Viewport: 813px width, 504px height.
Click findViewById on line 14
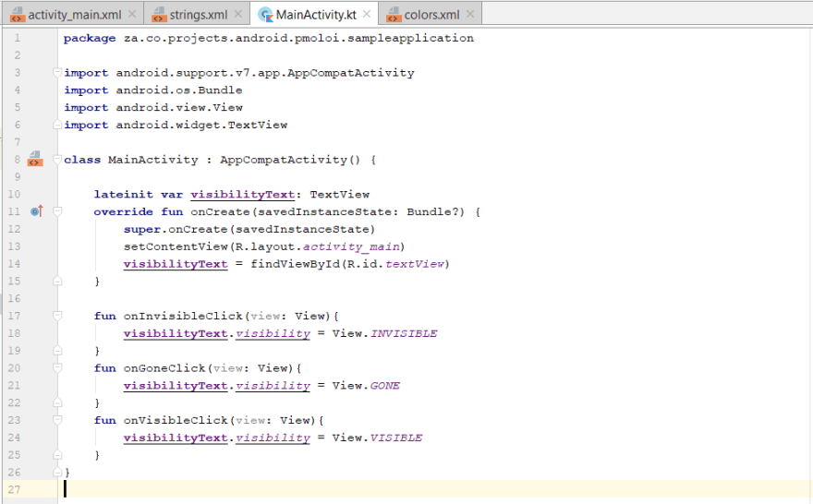click(x=295, y=264)
